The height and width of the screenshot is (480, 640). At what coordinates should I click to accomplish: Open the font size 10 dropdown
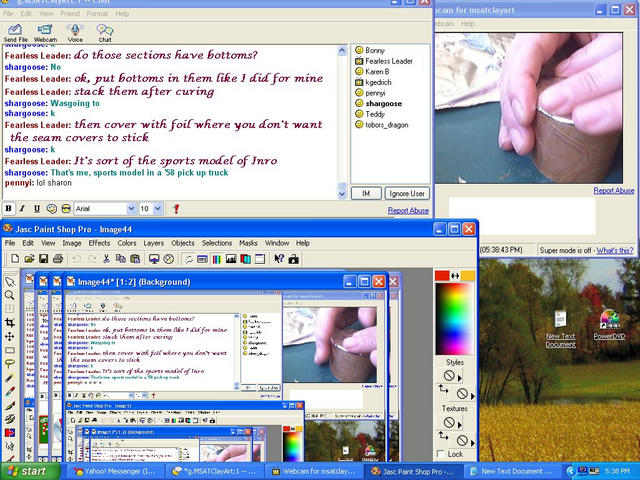click(x=158, y=209)
